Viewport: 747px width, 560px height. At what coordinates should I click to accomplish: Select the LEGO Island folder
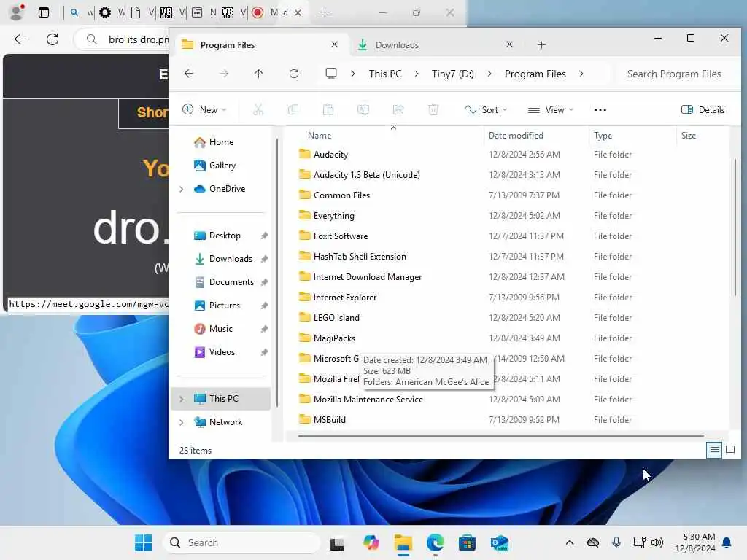click(x=336, y=318)
